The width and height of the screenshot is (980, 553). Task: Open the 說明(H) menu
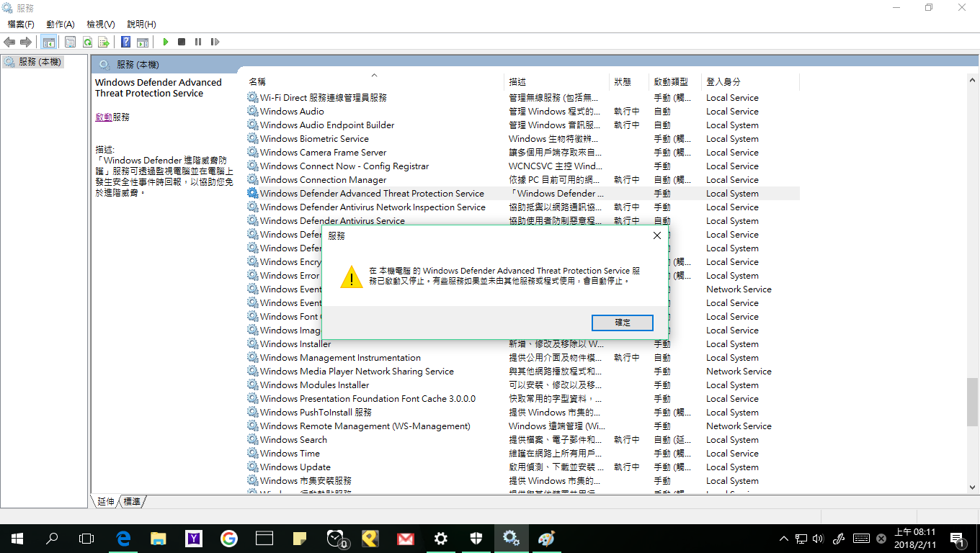pyautogui.click(x=141, y=24)
